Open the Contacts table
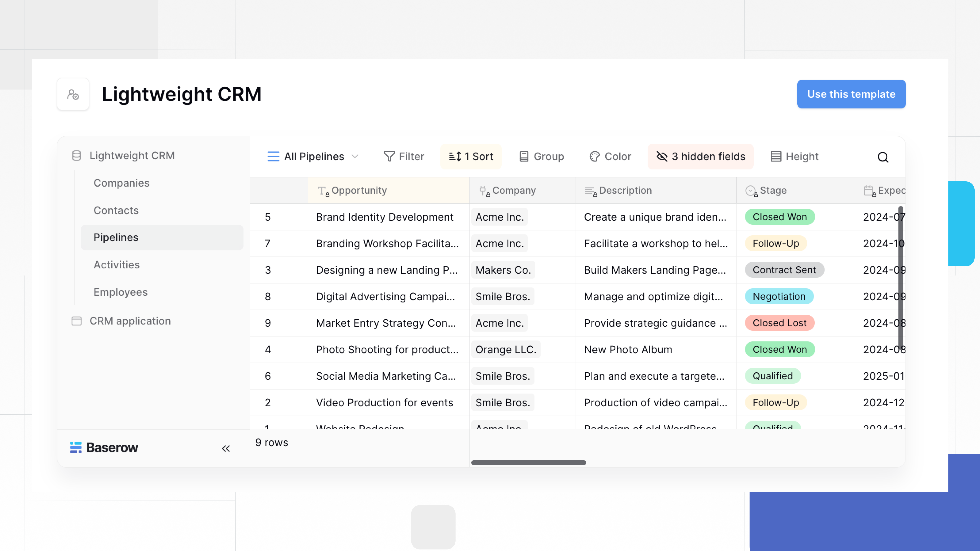The image size is (980, 551). pyautogui.click(x=116, y=210)
